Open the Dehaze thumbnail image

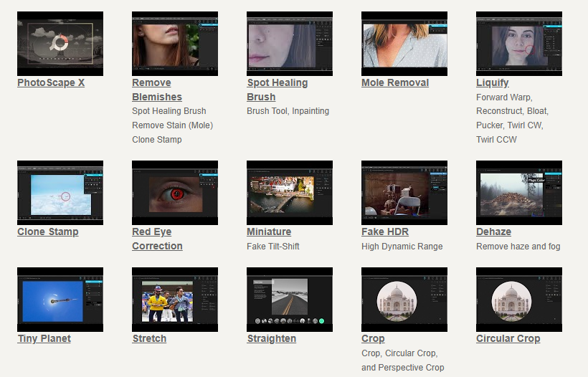tap(519, 193)
